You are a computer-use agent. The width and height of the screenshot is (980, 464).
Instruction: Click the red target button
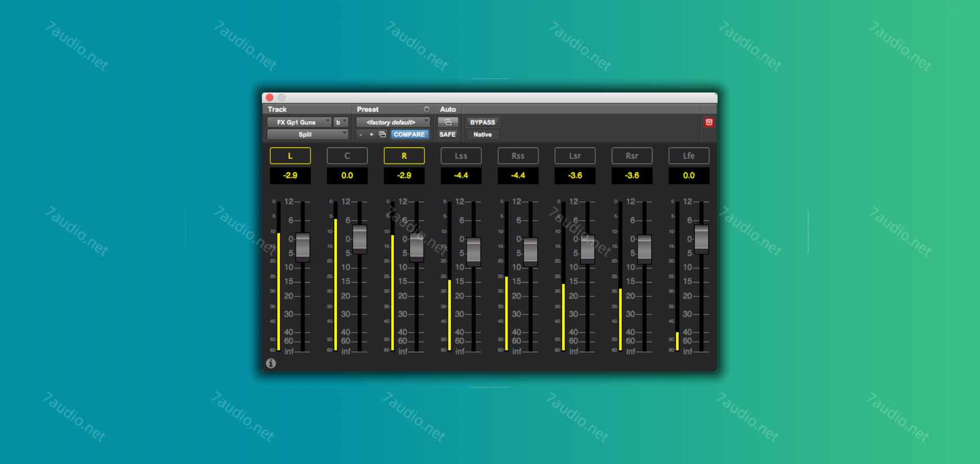pyautogui.click(x=709, y=122)
